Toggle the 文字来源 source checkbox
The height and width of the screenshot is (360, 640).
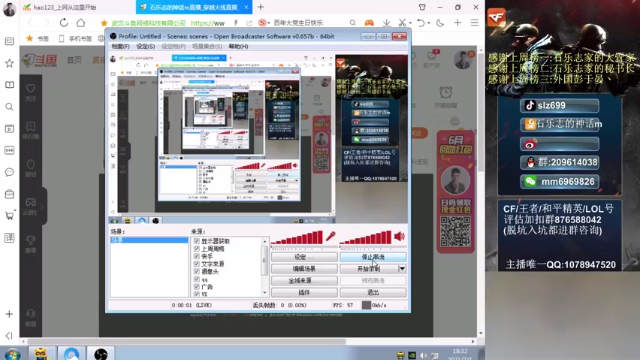tap(197, 264)
